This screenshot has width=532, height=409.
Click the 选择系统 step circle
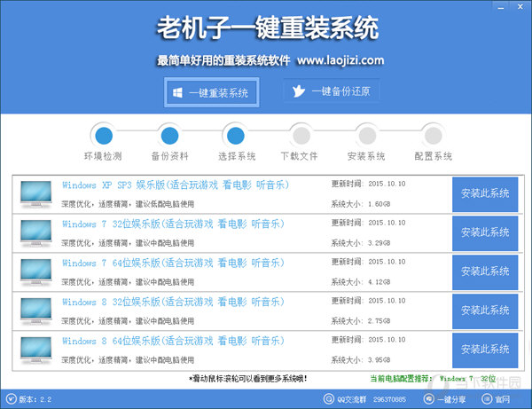tap(236, 136)
